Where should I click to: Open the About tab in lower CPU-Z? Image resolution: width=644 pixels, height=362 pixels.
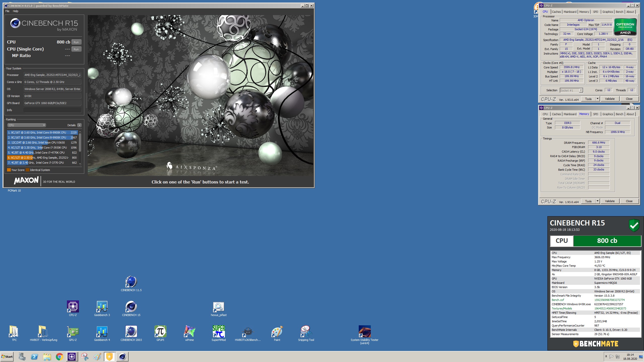[630, 114]
